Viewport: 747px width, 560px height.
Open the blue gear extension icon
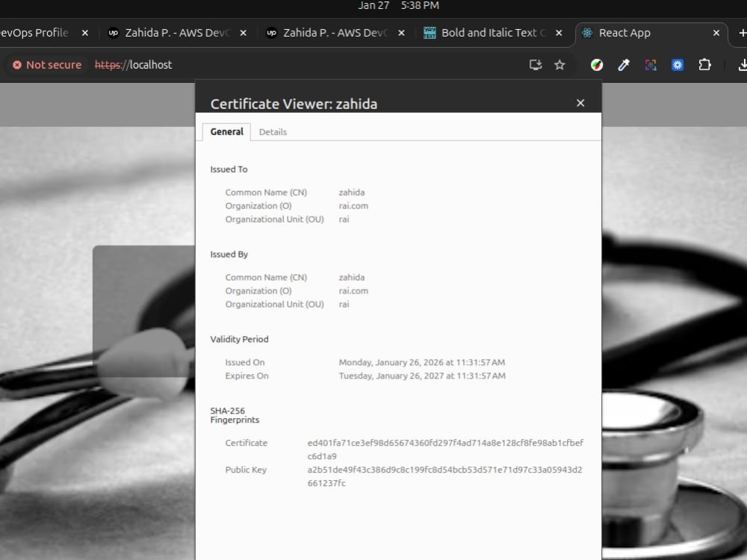[678, 65]
